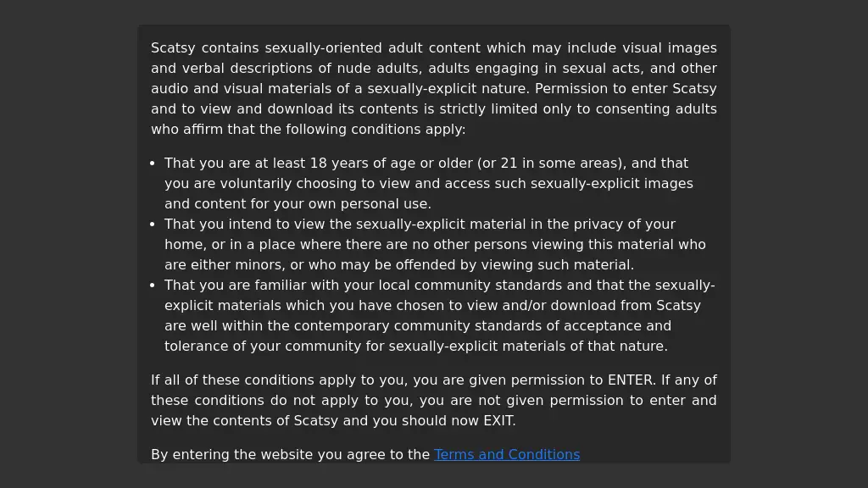Click "who affirm that the following conditions apply" line
The width and height of the screenshot is (868, 488).
[308, 130]
